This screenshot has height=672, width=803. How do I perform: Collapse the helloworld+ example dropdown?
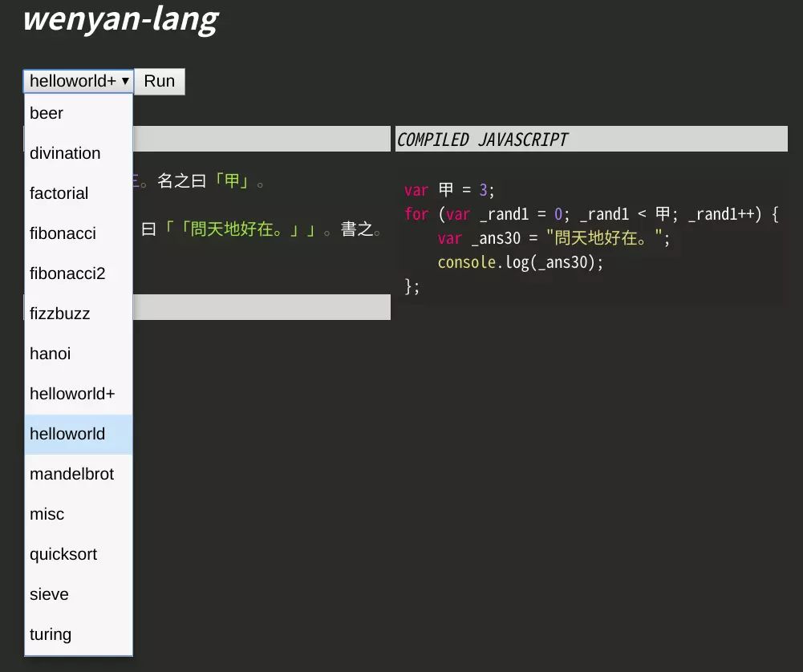(79, 81)
